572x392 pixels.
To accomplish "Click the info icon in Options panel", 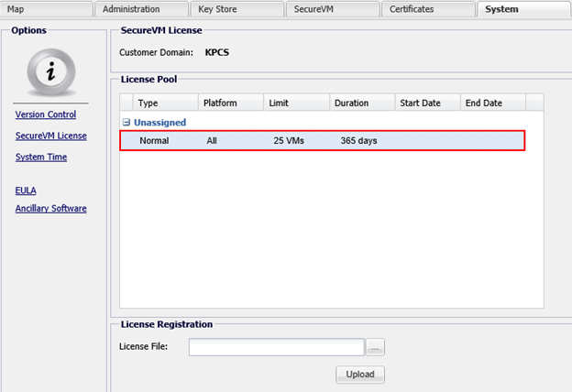I will [50, 71].
